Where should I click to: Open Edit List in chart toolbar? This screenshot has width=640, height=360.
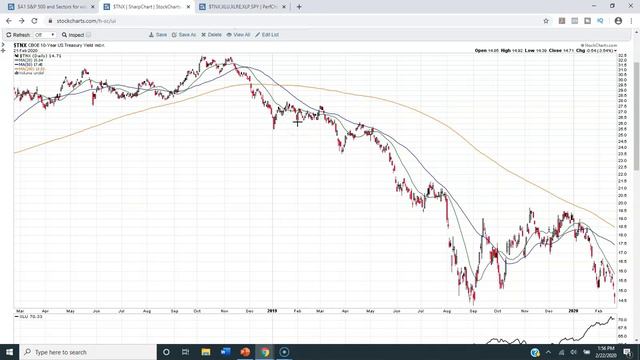coord(267,35)
